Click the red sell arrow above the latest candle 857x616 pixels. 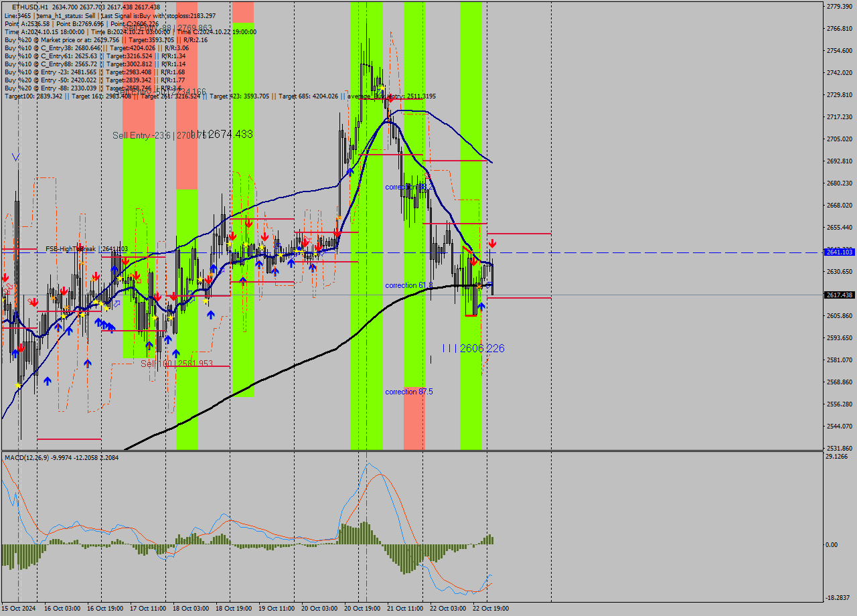492,244
